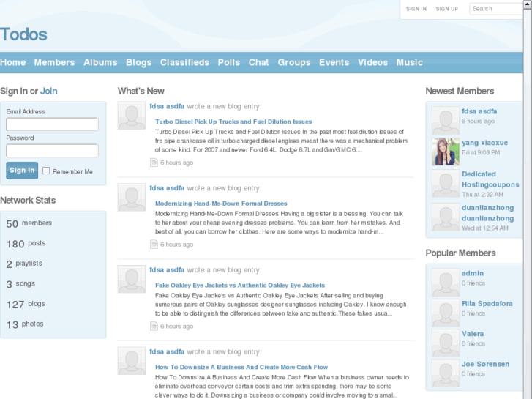Click admin in Popular Members
This screenshot has width=532, height=399.
[473, 273]
